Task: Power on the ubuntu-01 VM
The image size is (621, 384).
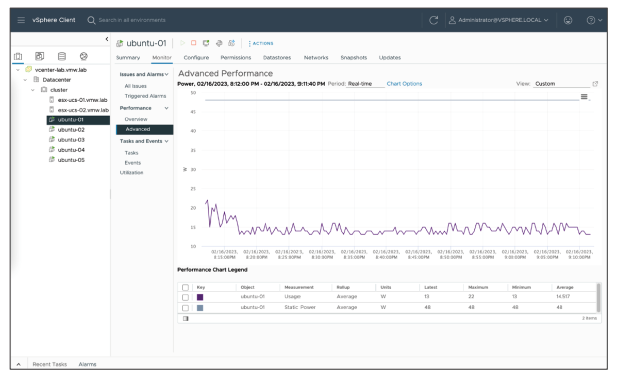Action: coord(182,43)
